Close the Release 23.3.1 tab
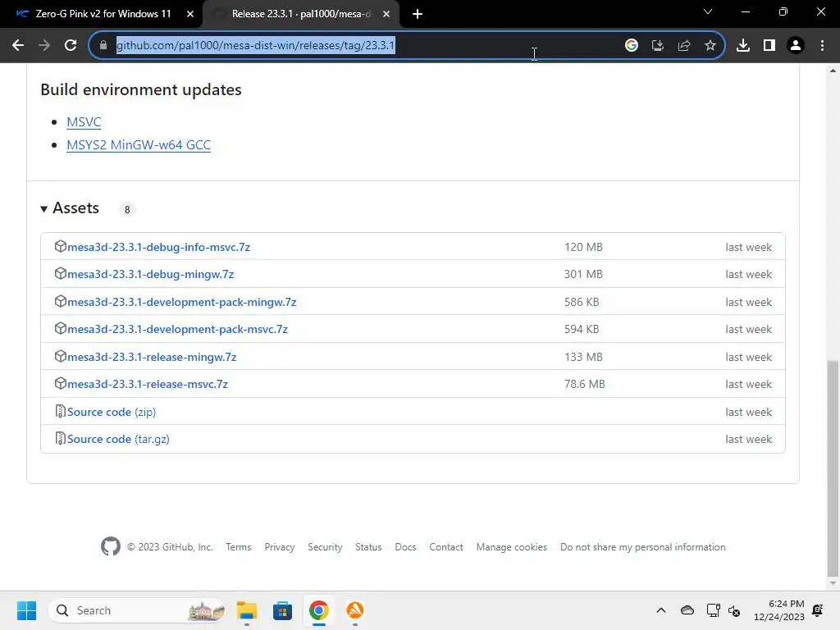 [386, 14]
